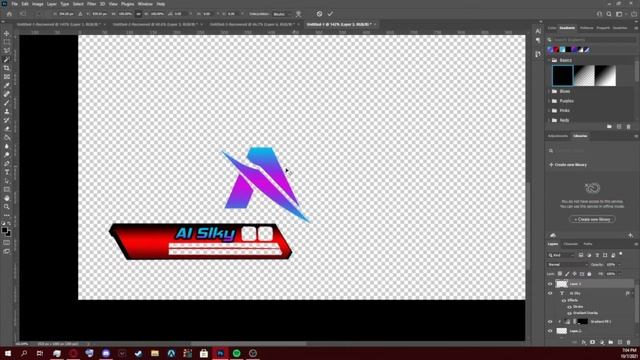Select the Crop tool
640x360 pixels.
(7, 68)
